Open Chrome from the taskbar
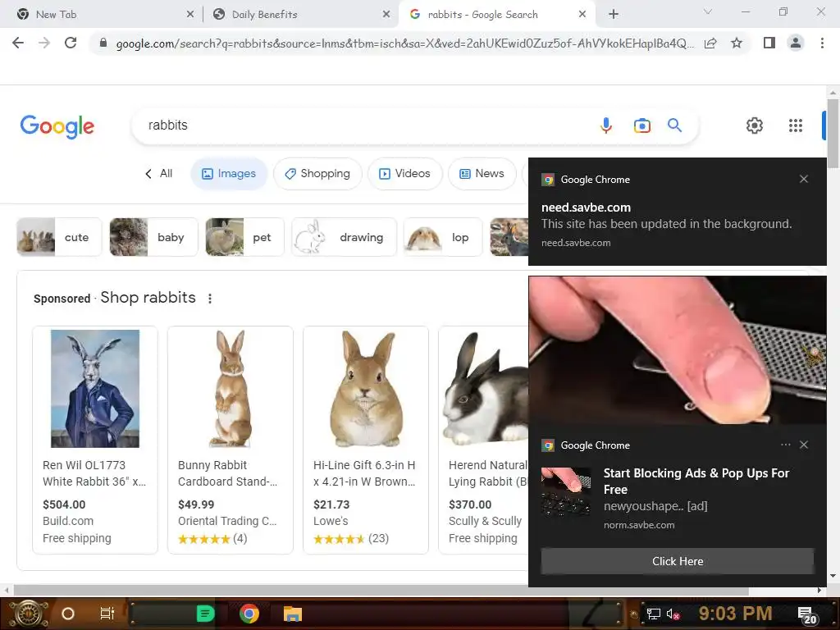The height and width of the screenshot is (630, 840). click(x=249, y=614)
